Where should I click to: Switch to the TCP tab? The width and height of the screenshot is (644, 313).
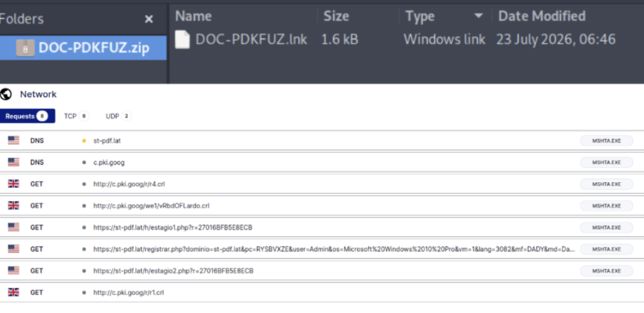76,116
